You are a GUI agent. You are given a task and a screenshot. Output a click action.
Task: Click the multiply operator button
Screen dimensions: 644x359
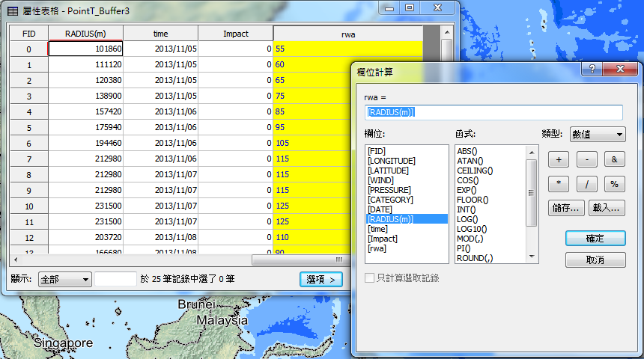(x=559, y=184)
